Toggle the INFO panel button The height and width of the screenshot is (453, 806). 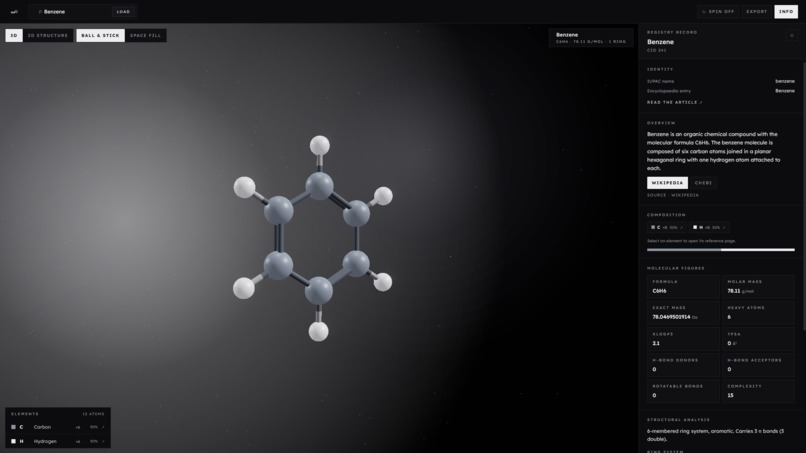tap(786, 11)
